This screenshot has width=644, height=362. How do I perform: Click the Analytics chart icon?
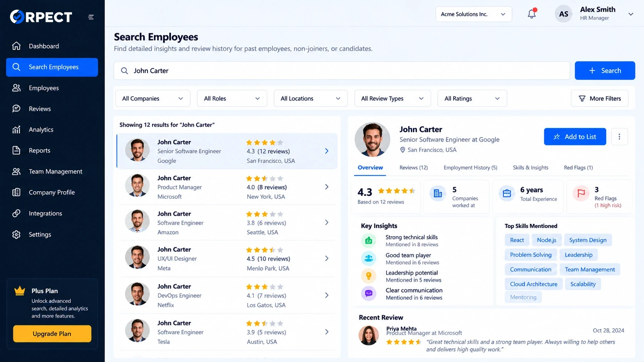click(x=16, y=130)
